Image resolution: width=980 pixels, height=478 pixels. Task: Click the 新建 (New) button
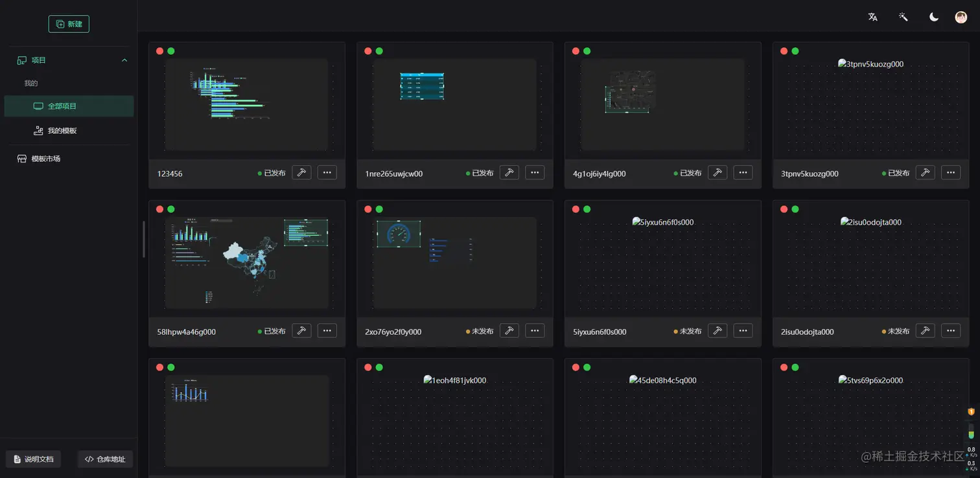click(x=69, y=24)
